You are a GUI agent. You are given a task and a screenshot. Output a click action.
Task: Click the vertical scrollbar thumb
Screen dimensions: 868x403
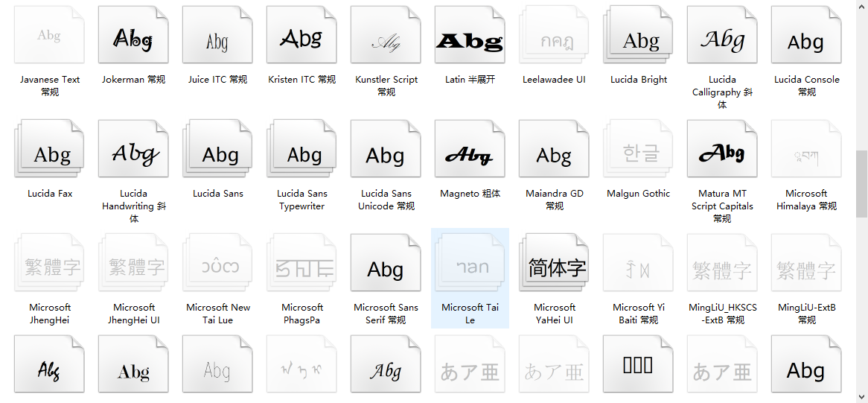point(862,184)
